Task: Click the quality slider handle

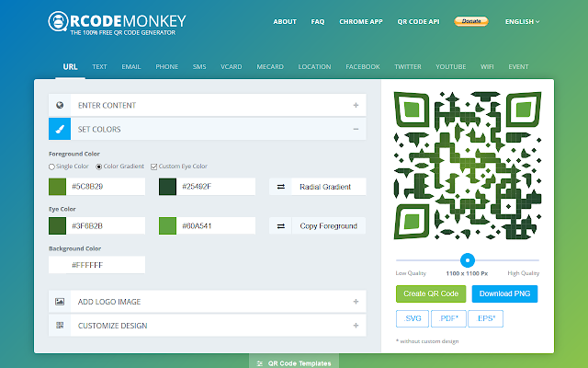Action: coord(468,259)
